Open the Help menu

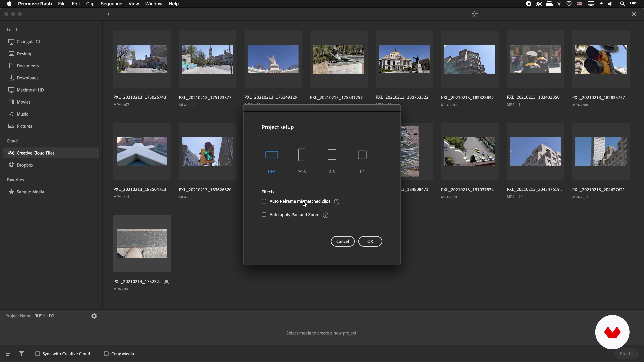pos(174,4)
